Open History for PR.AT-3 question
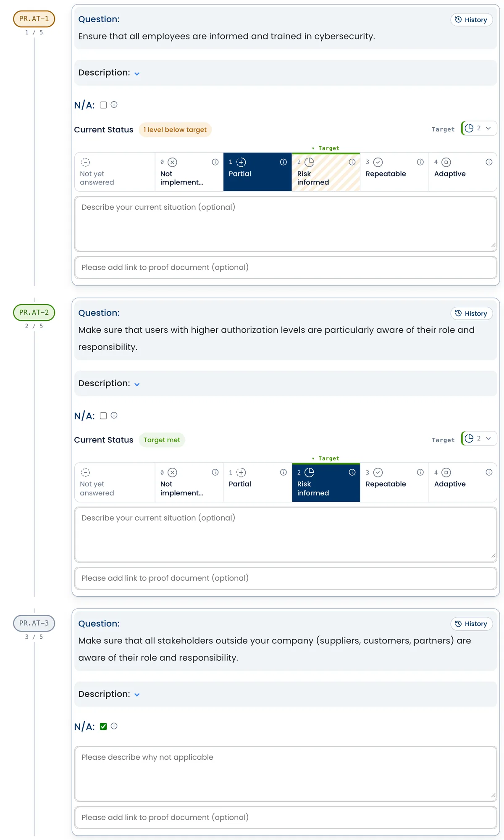 (472, 624)
